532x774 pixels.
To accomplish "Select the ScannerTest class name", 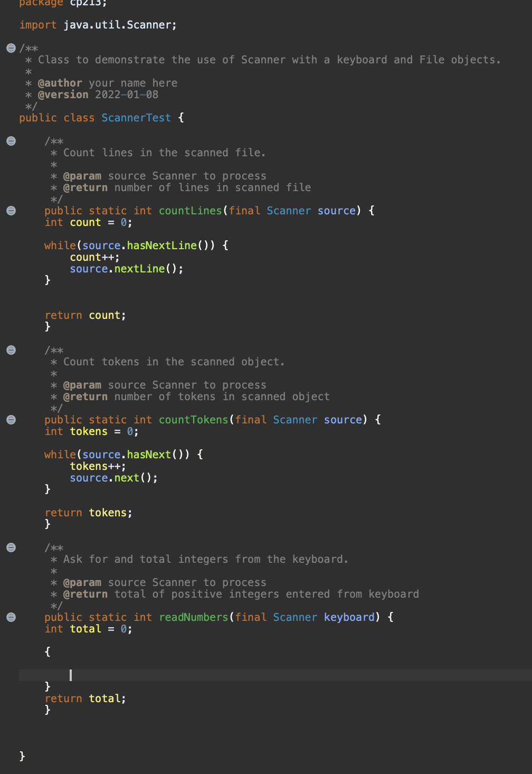I will (136, 117).
